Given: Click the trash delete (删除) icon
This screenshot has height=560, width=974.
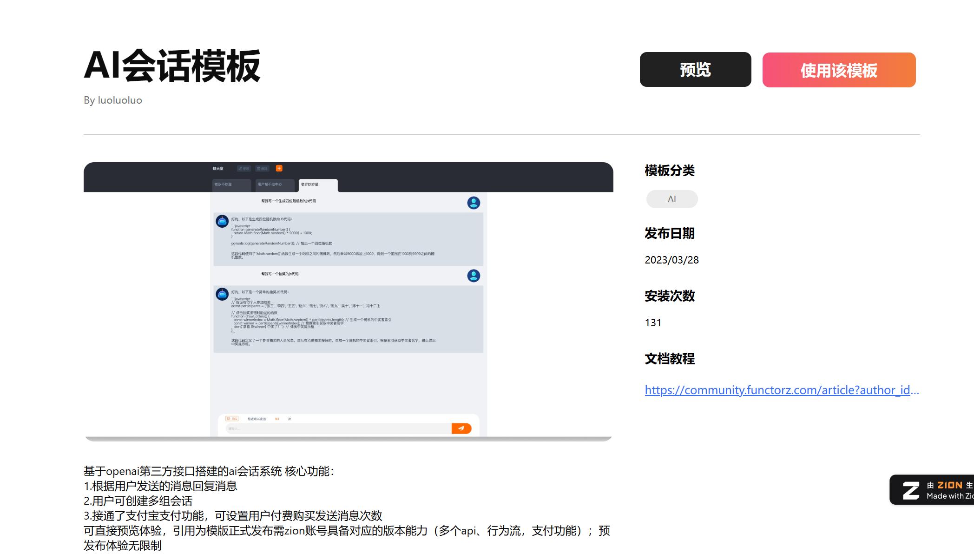Looking at the screenshot, I should click(262, 168).
